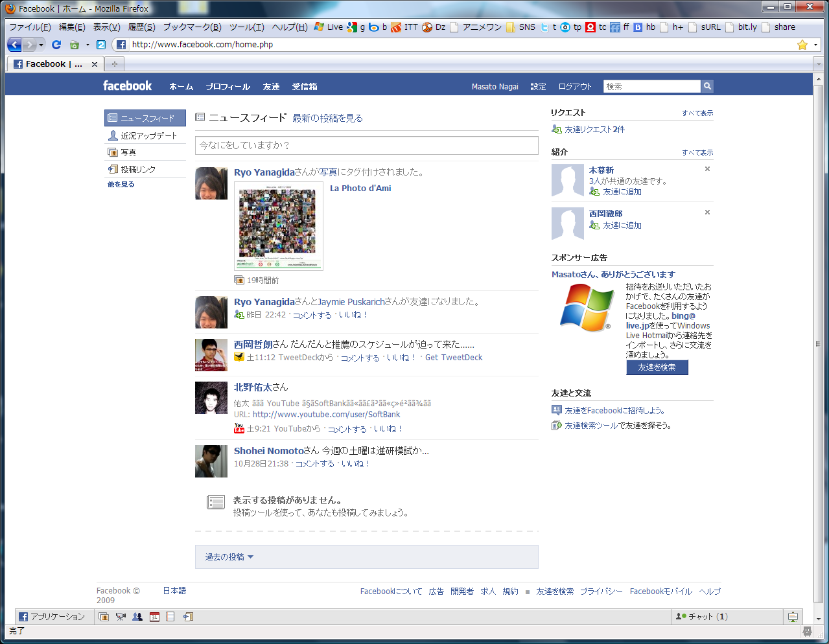Click the friend request icon under リクエスト

click(557, 130)
